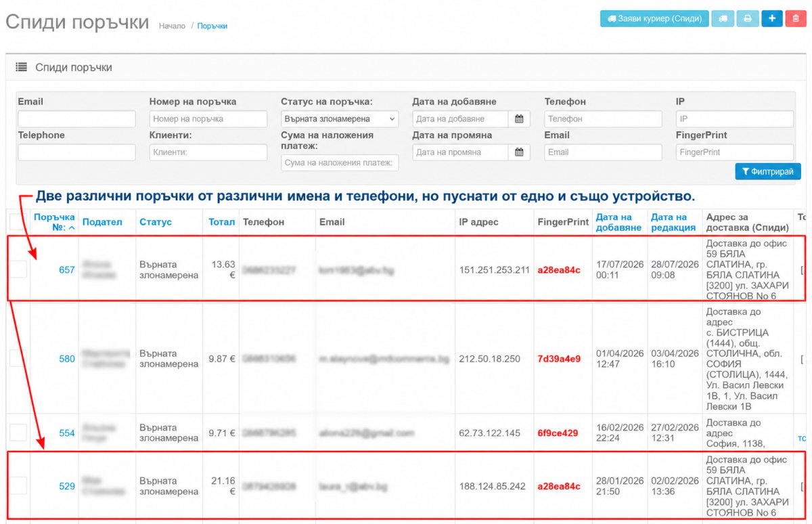Click IP address 151.251.253.211
The image size is (812, 524).
(x=495, y=270)
